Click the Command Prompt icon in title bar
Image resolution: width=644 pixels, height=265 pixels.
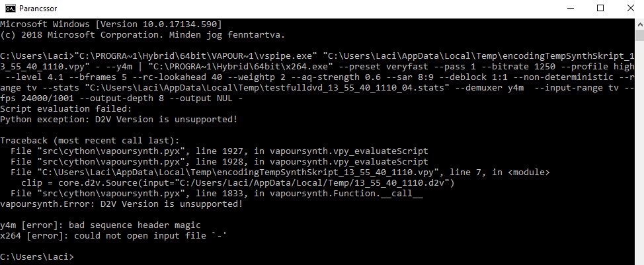pos(11,8)
